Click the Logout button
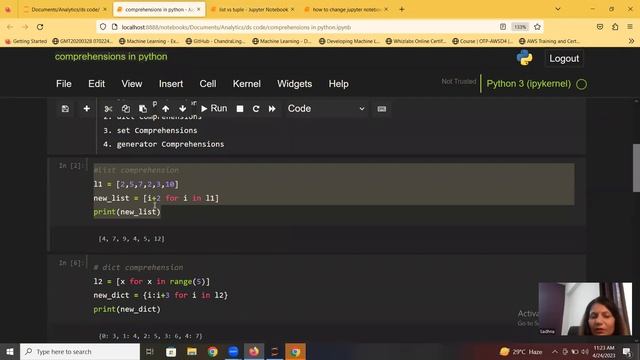640x360 pixels. [564, 58]
